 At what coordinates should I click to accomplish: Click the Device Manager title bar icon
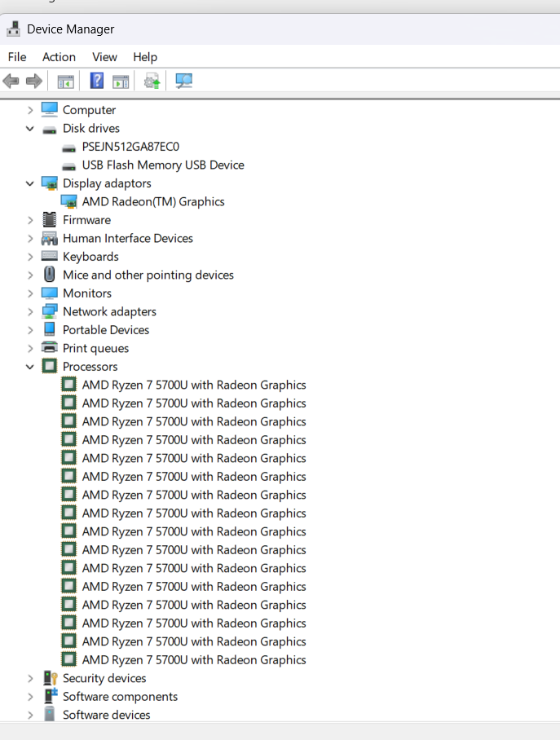pyautogui.click(x=13, y=29)
